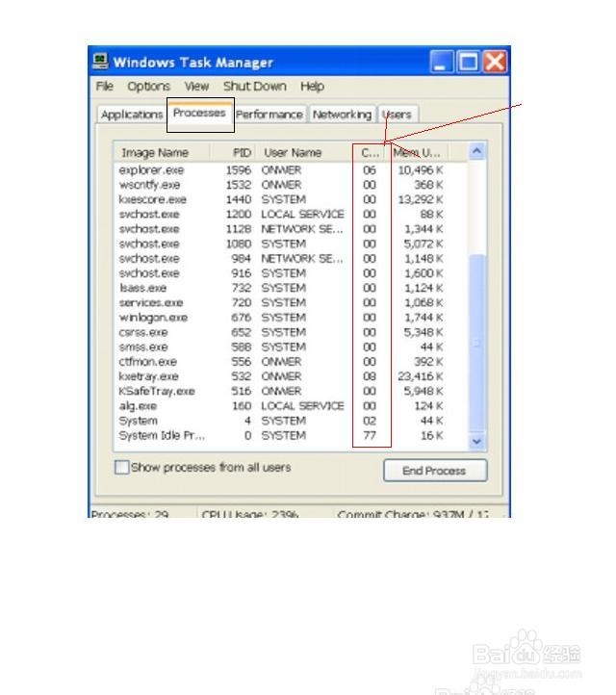
Task: Open the Shut Down menu
Action: (255, 86)
